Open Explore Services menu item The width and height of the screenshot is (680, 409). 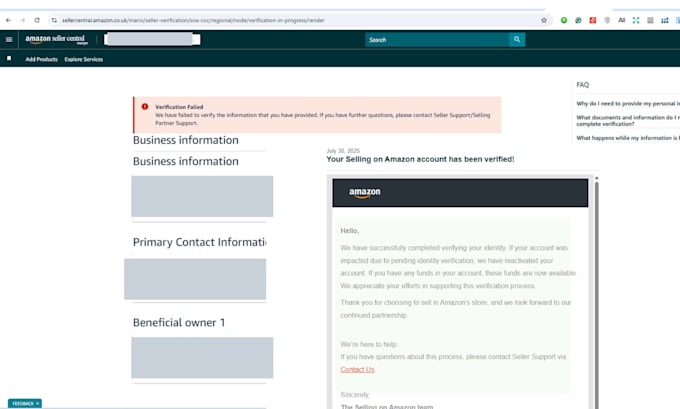(x=84, y=59)
